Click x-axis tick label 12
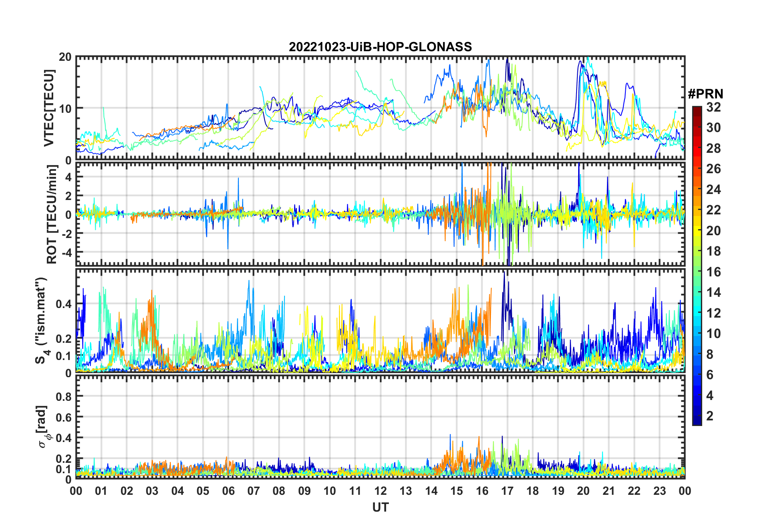The height and width of the screenshot is (532, 761). [x=380, y=491]
